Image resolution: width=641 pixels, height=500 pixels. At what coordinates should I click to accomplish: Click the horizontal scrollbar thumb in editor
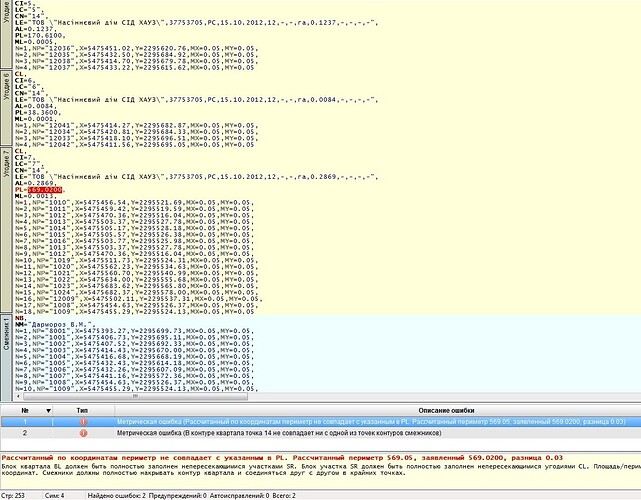[x=135, y=396]
